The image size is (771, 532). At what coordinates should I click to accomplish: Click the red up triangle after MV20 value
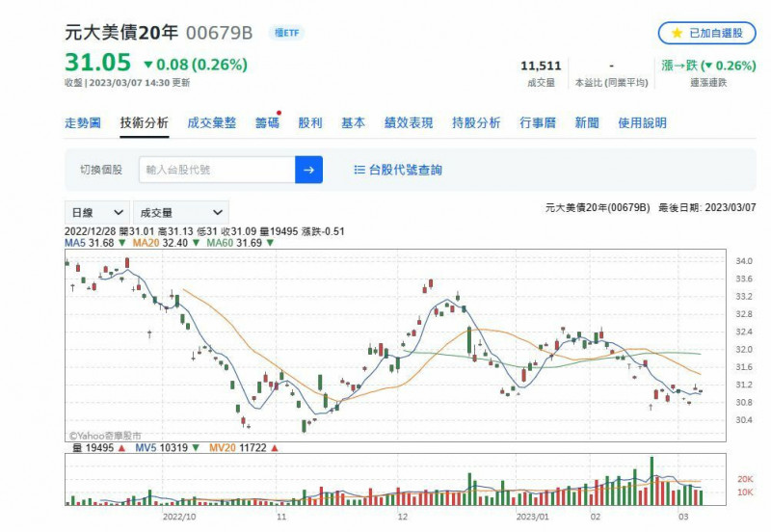coord(275,448)
